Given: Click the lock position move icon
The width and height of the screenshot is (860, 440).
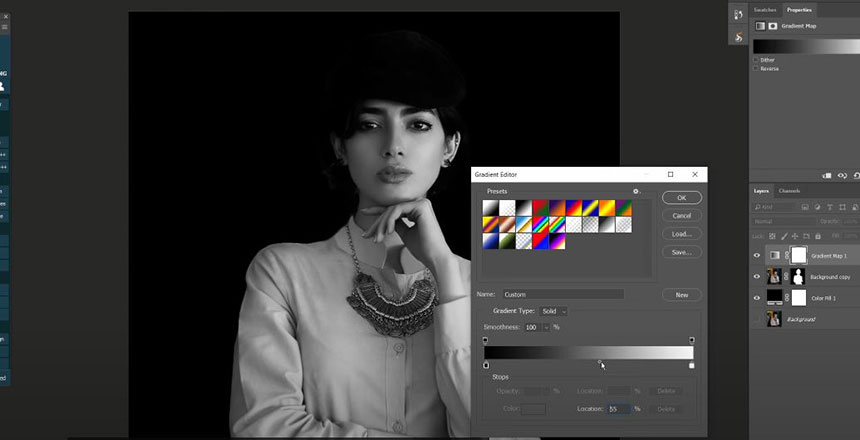Looking at the screenshot, I should click(795, 236).
